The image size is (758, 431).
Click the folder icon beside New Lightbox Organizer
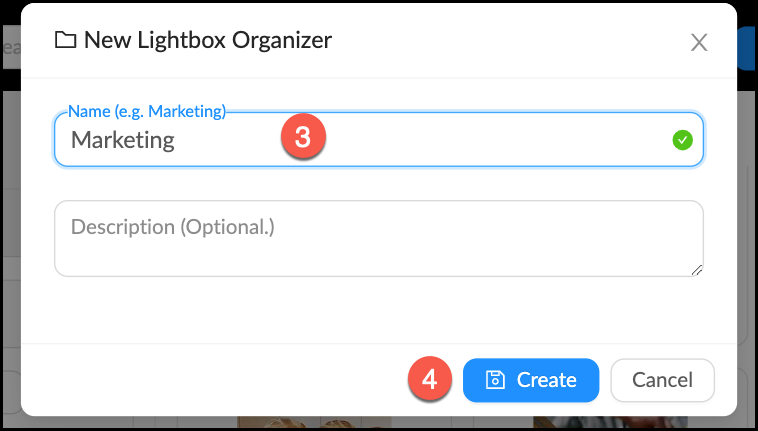pos(66,41)
